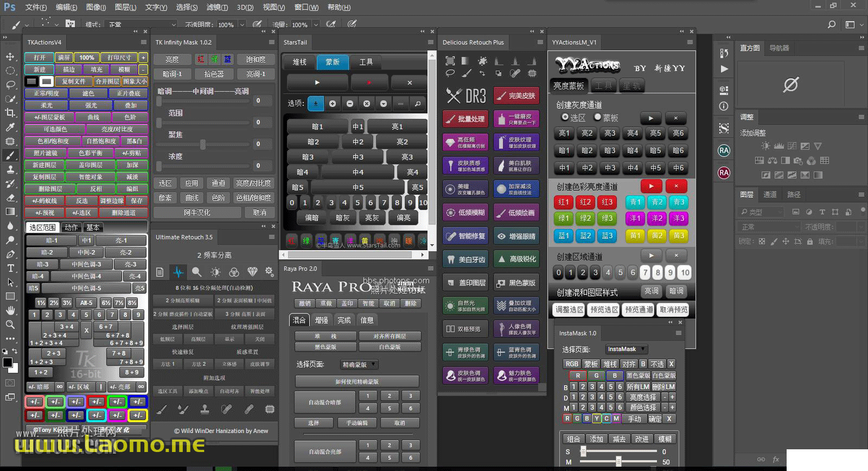Click the 拾色器 button in TK Infinity Mask
This screenshot has height=471, width=868.
[x=214, y=74]
